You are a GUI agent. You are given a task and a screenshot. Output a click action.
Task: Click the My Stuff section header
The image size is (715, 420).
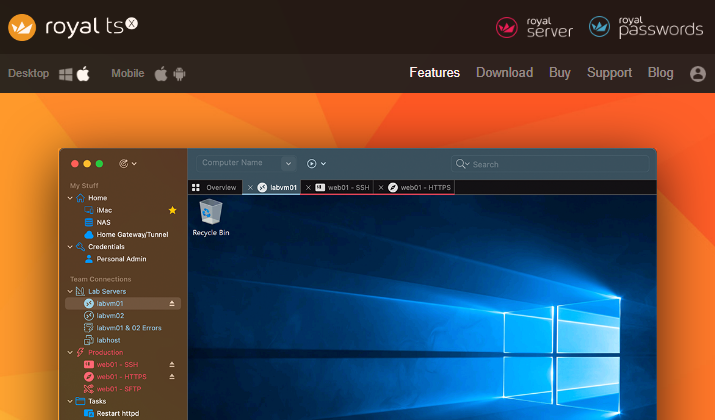point(84,186)
